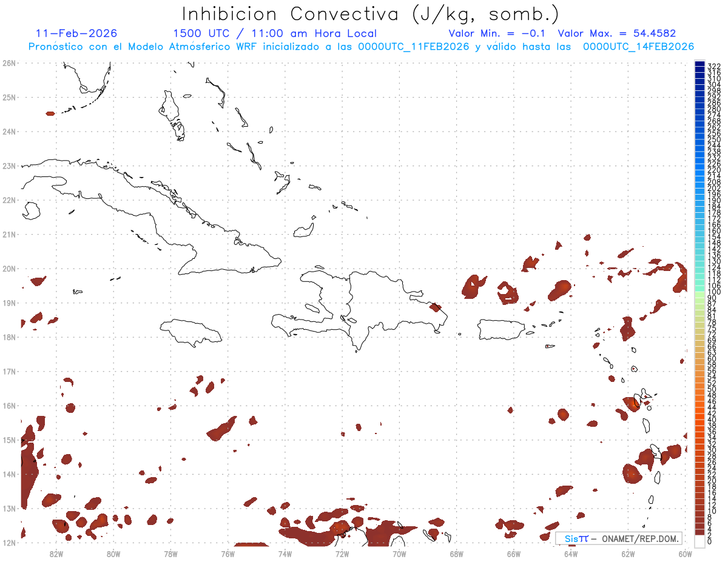Click the "68W" longitude label

coord(457,554)
